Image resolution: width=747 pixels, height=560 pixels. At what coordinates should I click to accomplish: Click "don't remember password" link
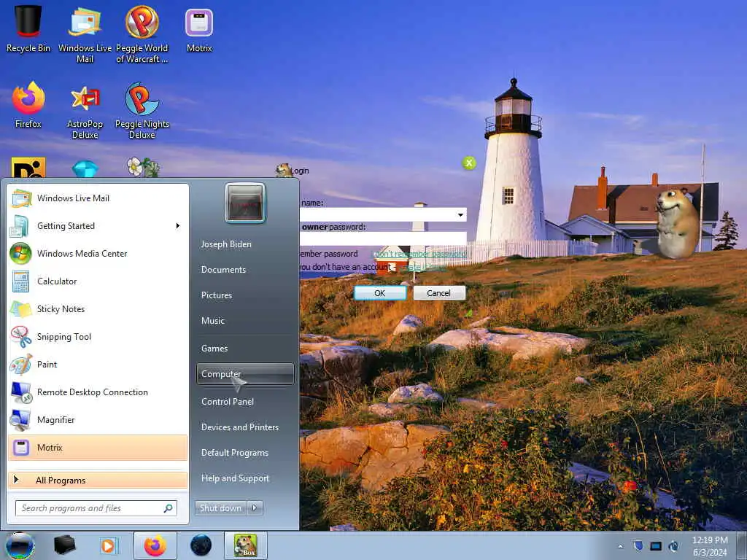419,254
